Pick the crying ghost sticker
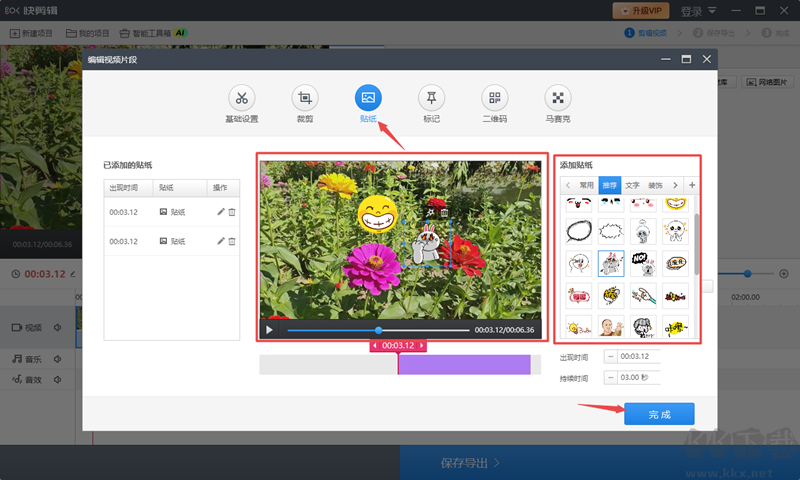The width and height of the screenshot is (800, 480). pos(643,231)
